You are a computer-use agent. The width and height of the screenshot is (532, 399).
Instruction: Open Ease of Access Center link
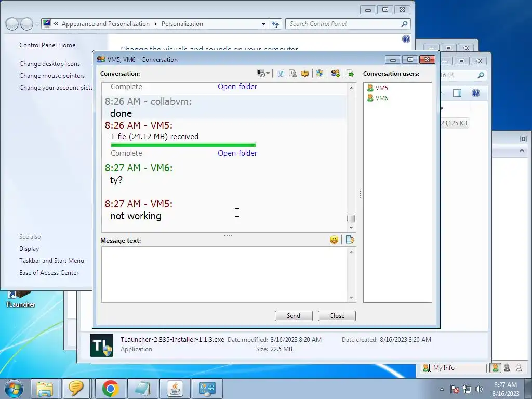49,272
